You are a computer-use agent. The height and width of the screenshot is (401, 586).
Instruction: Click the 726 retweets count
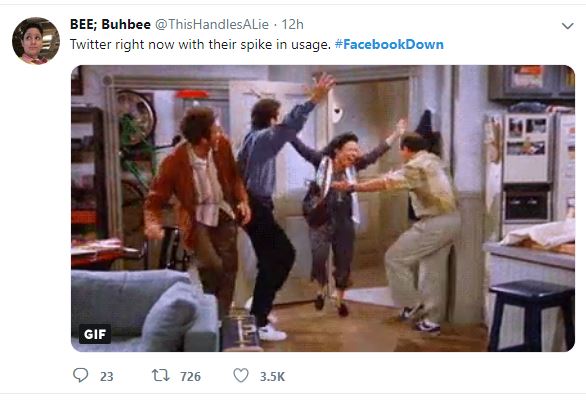[x=190, y=376]
